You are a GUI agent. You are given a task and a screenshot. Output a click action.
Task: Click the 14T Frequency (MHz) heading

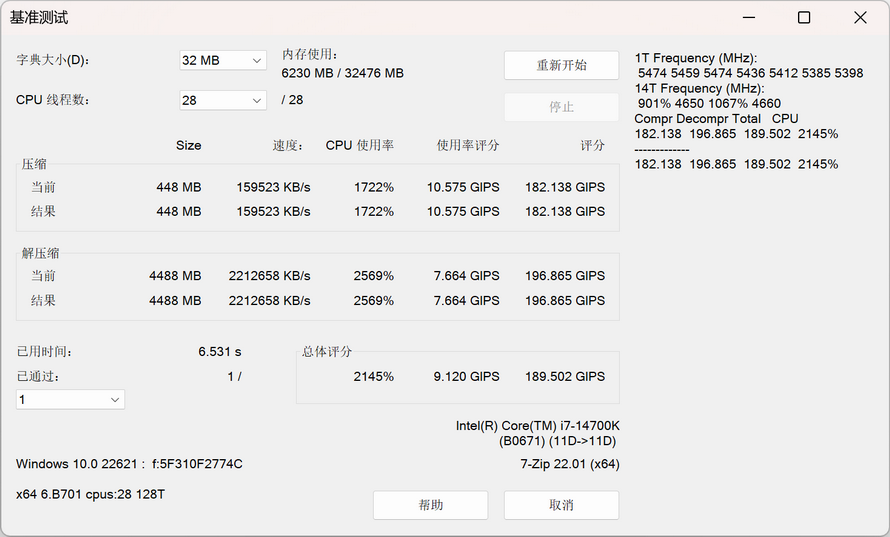click(699, 89)
